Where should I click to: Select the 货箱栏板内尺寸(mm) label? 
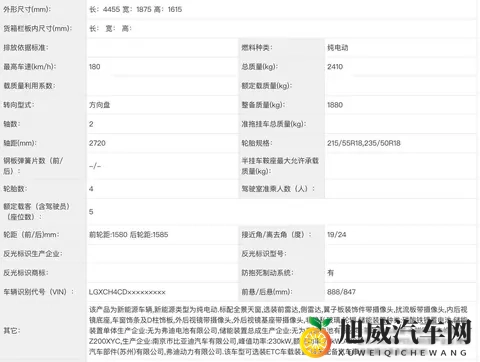[38, 28]
